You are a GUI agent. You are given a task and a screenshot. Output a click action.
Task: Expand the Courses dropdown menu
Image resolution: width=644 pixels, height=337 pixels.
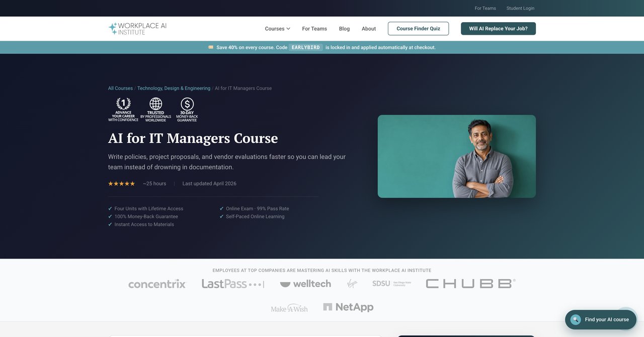(x=278, y=29)
